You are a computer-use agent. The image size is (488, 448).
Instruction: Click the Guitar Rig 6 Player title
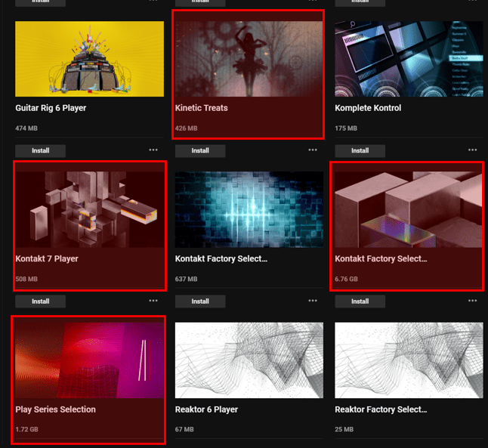[51, 108]
